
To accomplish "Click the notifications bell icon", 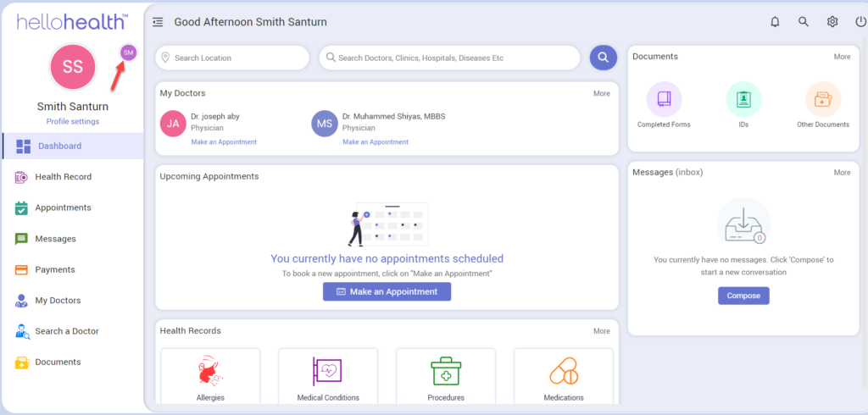I will tap(775, 22).
